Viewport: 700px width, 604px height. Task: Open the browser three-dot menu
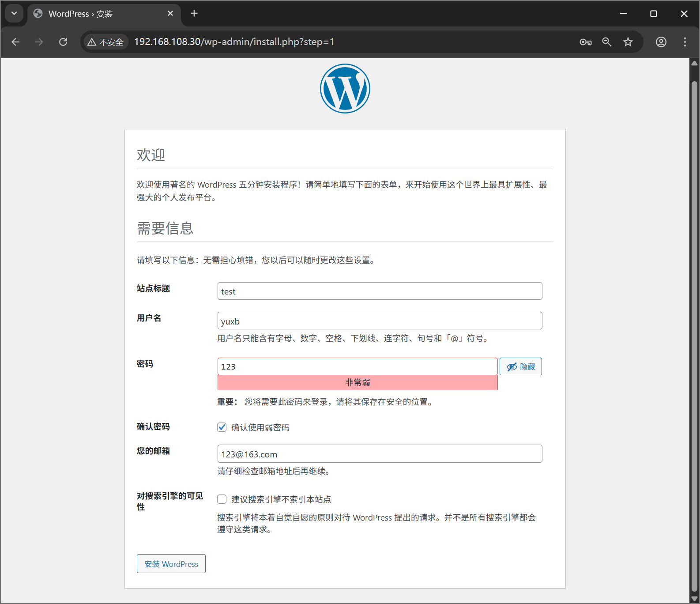point(685,42)
